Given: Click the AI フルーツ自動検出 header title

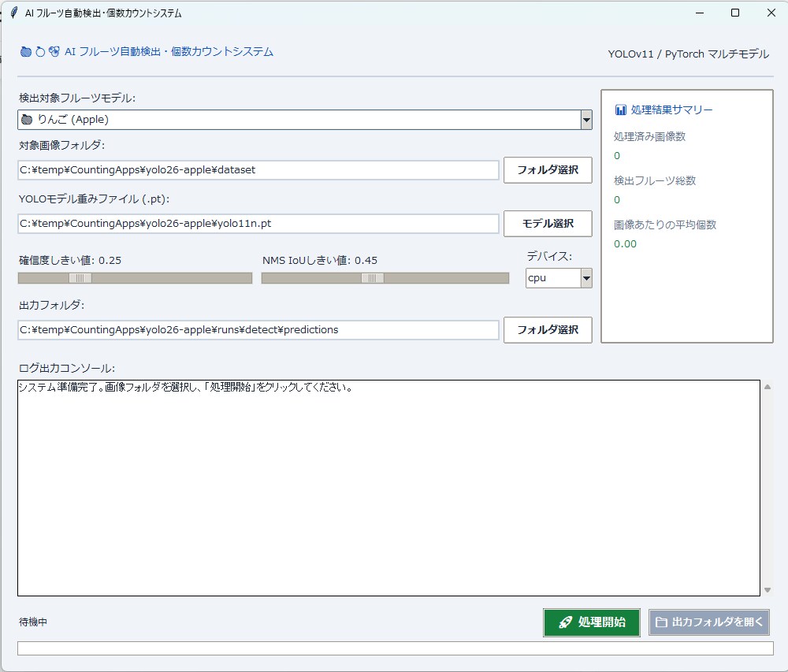Looking at the screenshot, I should [x=169, y=52].
